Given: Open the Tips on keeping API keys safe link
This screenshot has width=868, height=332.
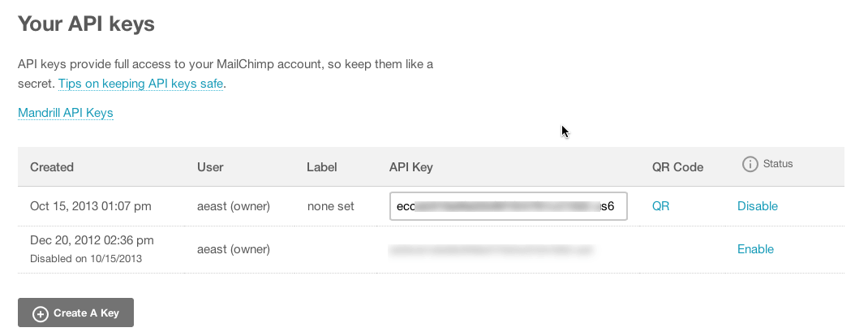Looking at the screenshot, I should pos(140,84).
